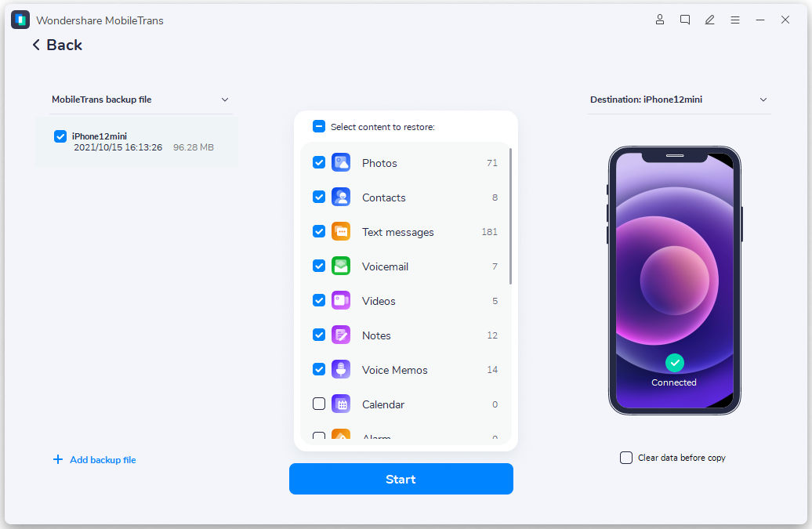Click the Videos icon
This screenshot has height=529, width=812.
pos(341,300)
